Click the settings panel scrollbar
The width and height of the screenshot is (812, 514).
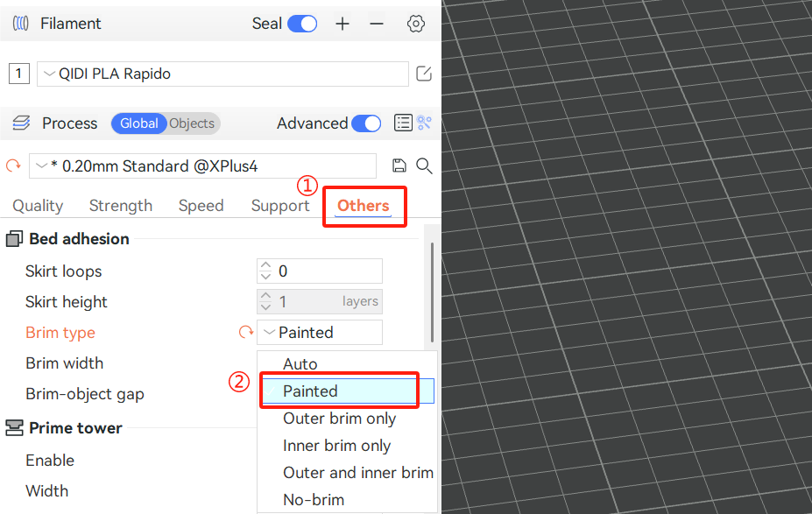(432, 292)
